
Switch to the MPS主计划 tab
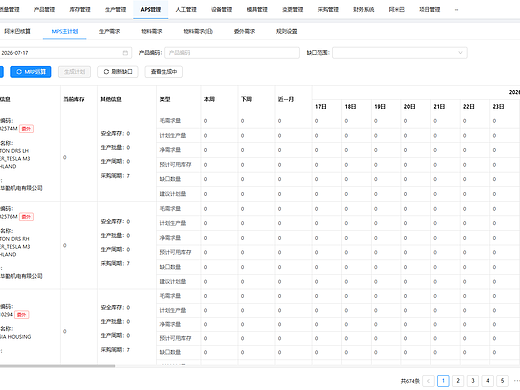pyautogui.click(x=65, y=31)
